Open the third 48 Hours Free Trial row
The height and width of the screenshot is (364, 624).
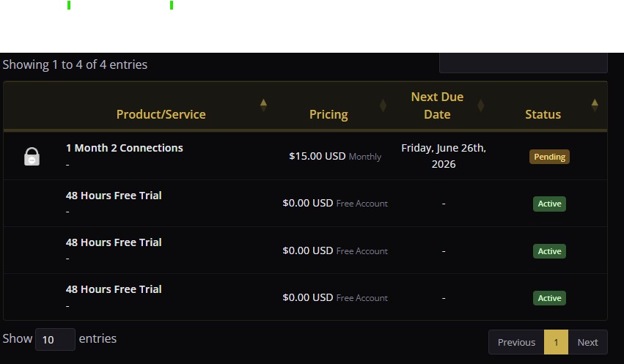pyautogui.click(x=305, y=297)
